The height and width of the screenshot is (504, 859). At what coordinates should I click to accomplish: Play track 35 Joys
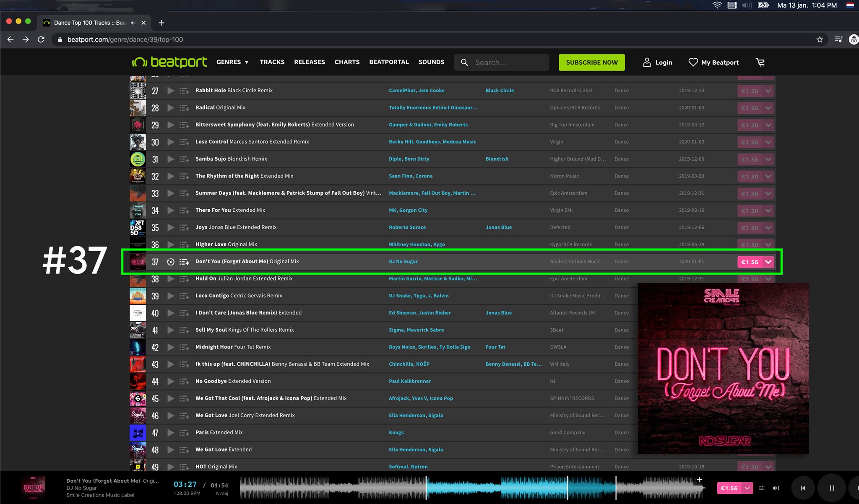tap(171, 228)
